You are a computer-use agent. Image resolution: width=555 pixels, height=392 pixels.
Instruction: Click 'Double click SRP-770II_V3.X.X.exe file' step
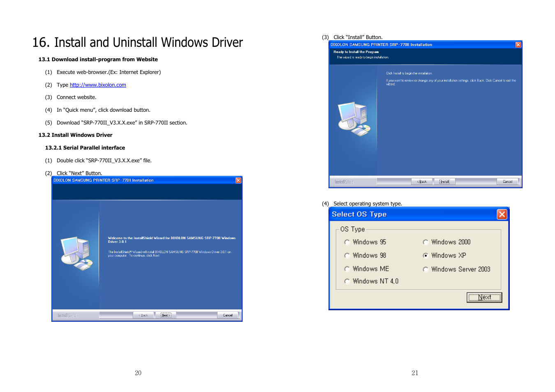[104, 161]
